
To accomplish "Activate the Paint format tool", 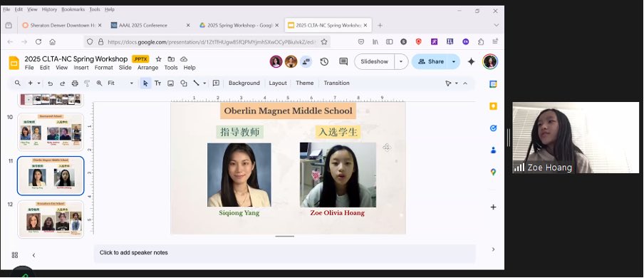I will click(x=87, y=83).
